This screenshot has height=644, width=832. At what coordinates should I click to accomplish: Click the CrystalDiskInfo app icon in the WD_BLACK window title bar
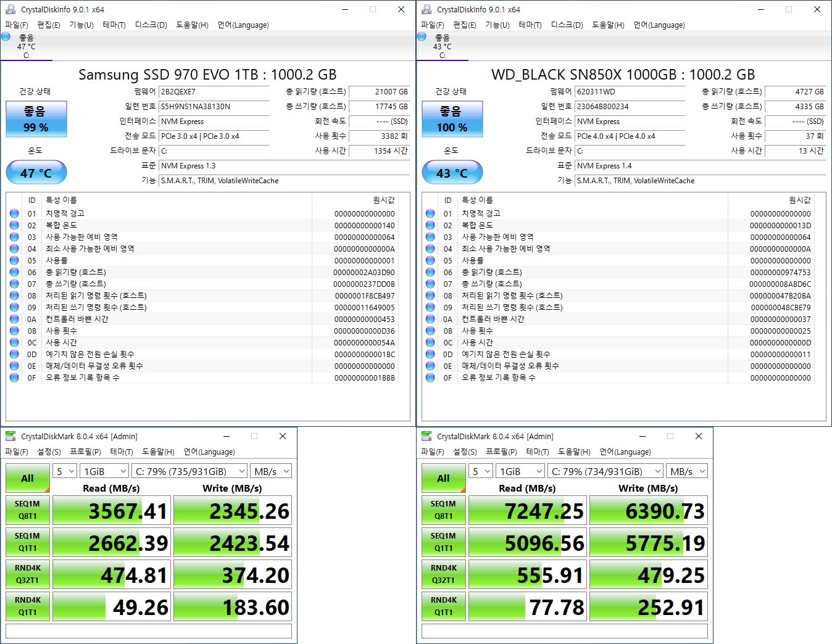pos(426,9)
